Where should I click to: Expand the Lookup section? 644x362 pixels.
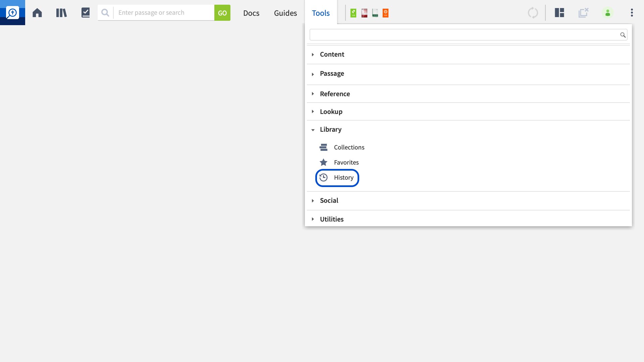468,112
